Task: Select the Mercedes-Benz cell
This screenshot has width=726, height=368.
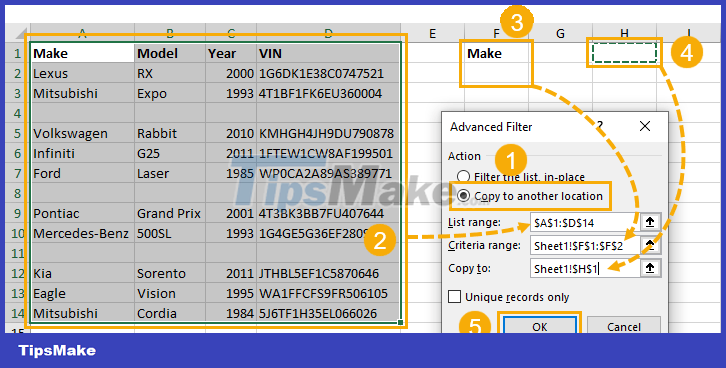Action: pyautogui.click(x=82, y=233)
